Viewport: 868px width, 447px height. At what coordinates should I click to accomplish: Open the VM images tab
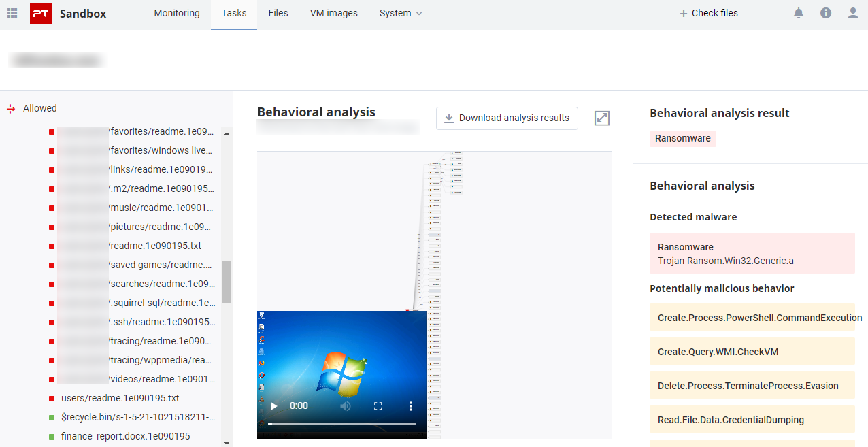click(x=333, y=14)
